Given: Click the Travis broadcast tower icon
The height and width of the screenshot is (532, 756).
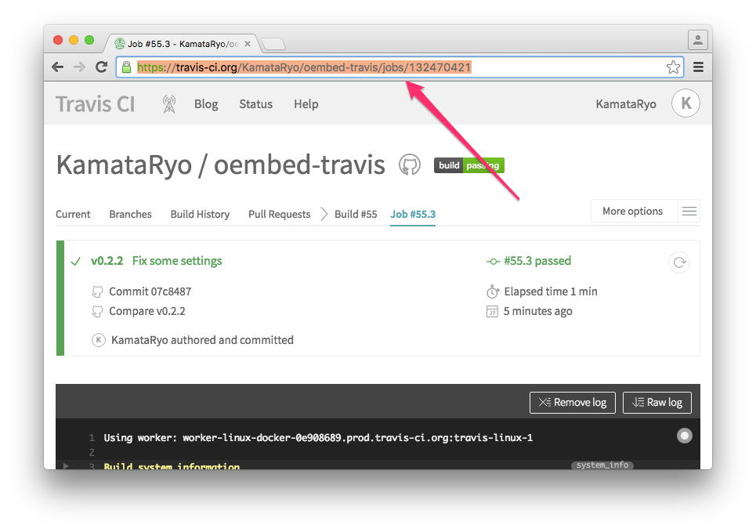Looking at the screenshot, I should coord(168,104).
